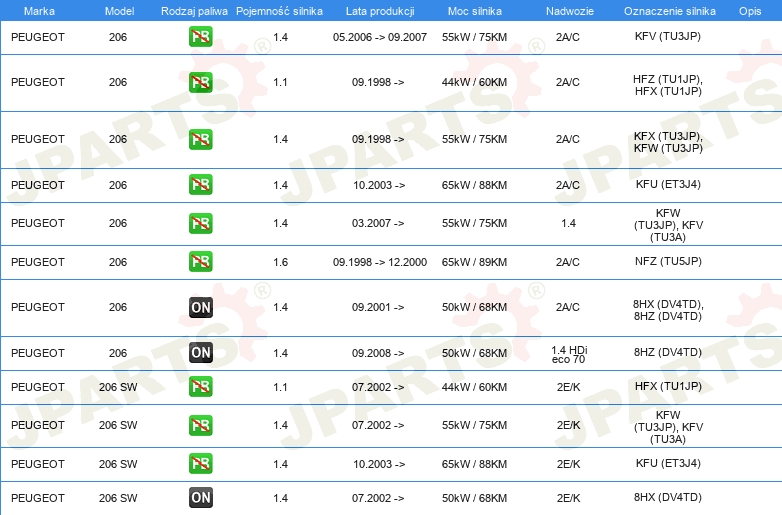Click the petrol icon in the 206 03.2007 row
The width and height of the screenshot is (782, 515).
click(200, 223)
